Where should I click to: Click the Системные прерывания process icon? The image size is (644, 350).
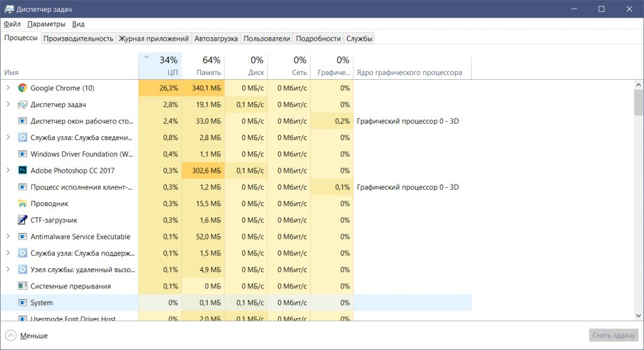(23, 286)
